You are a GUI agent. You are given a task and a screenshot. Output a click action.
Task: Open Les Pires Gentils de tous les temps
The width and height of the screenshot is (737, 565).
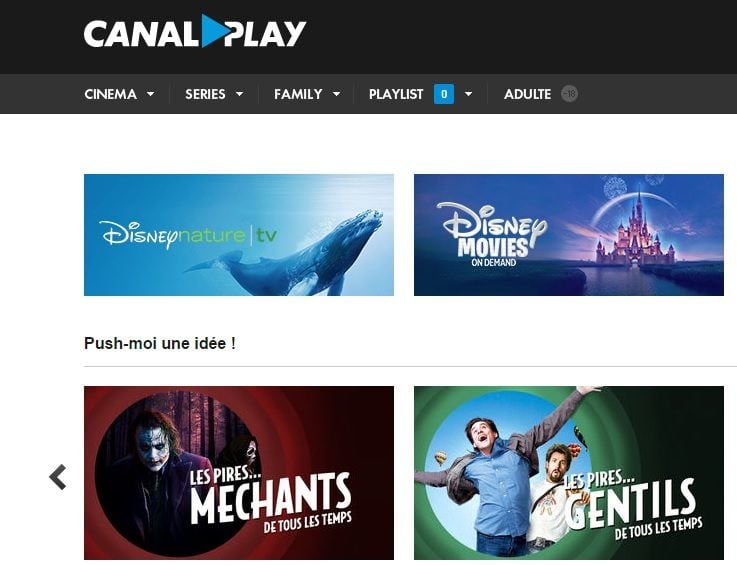[569, 473]
